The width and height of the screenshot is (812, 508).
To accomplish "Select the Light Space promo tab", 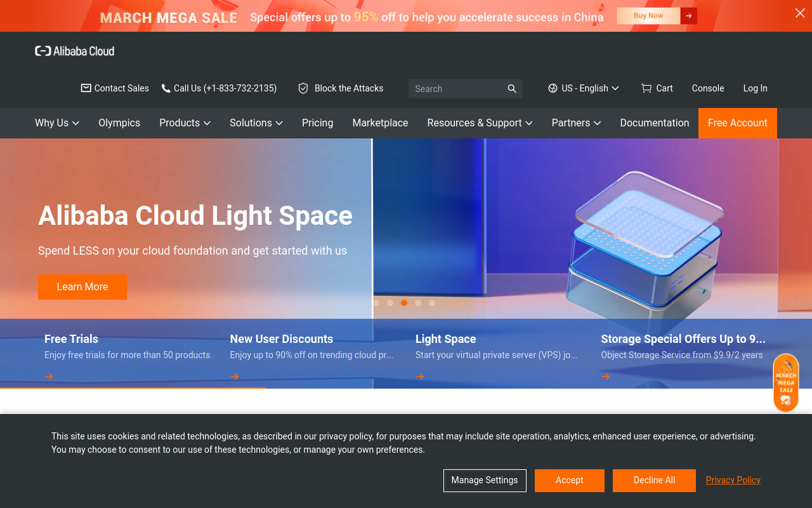I will coord(497,354).
